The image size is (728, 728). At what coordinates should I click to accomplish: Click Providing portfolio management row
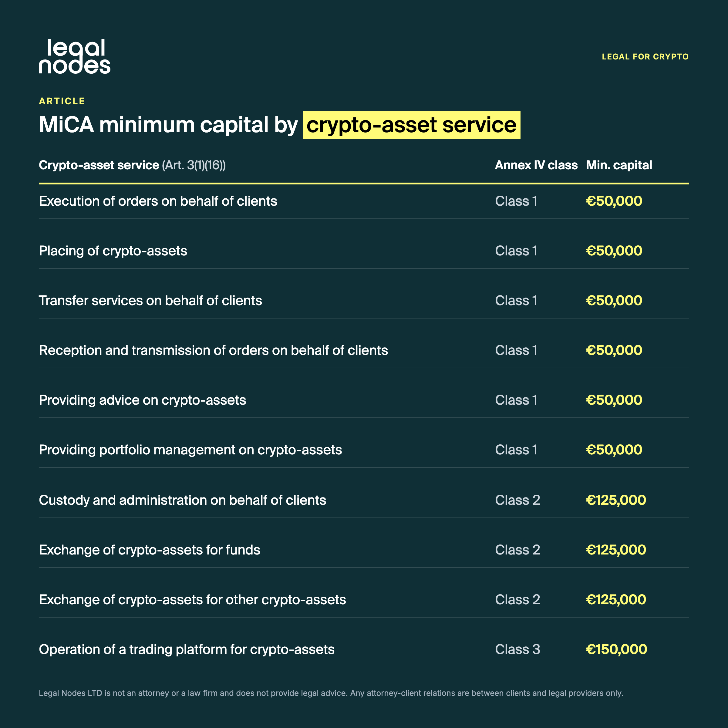point(364,450)
